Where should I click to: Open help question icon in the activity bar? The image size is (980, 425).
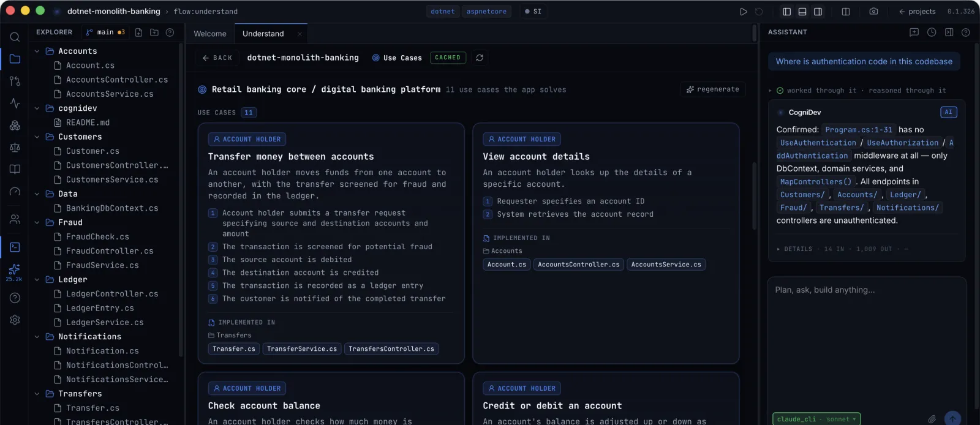pyautogui.click(x=15, y=298)
